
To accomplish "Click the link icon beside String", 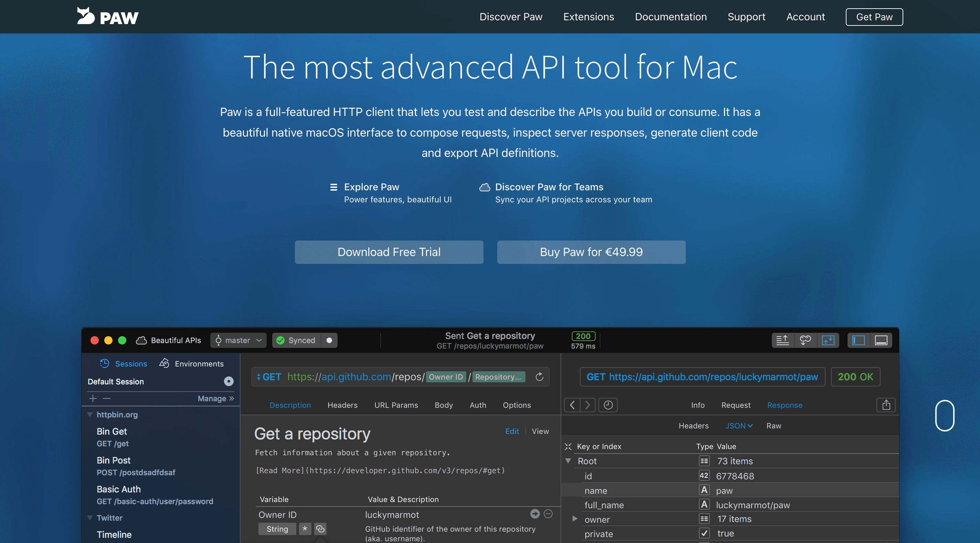I will click(x=320, y=529).
